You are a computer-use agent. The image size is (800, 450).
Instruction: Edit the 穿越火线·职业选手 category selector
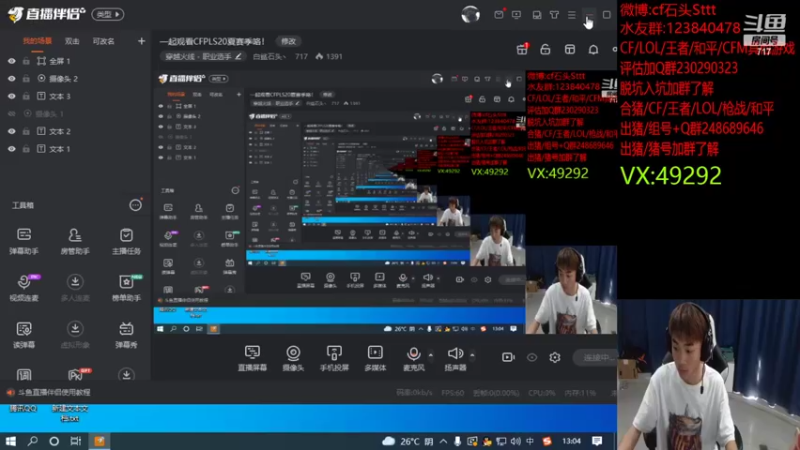[203, 57]
